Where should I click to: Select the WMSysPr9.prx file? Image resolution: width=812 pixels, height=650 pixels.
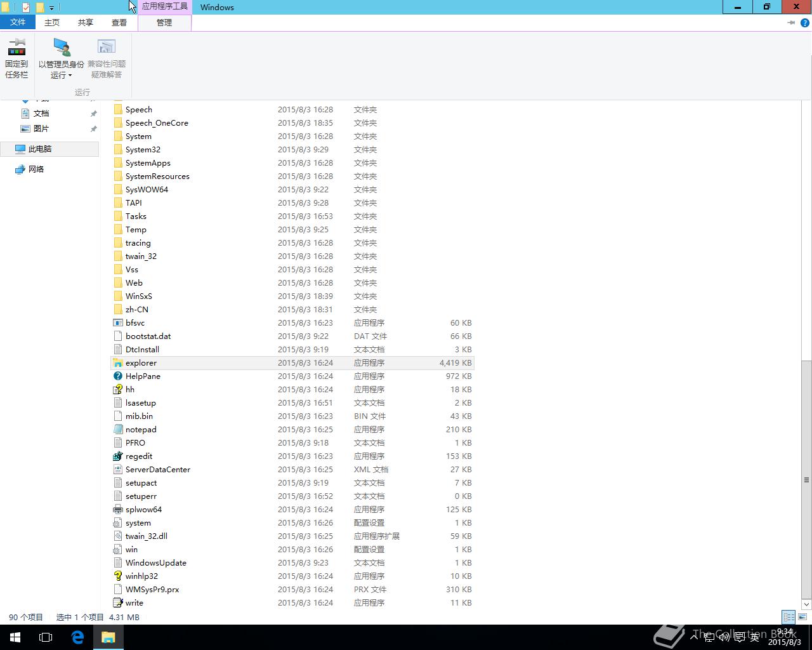(292, 589)
